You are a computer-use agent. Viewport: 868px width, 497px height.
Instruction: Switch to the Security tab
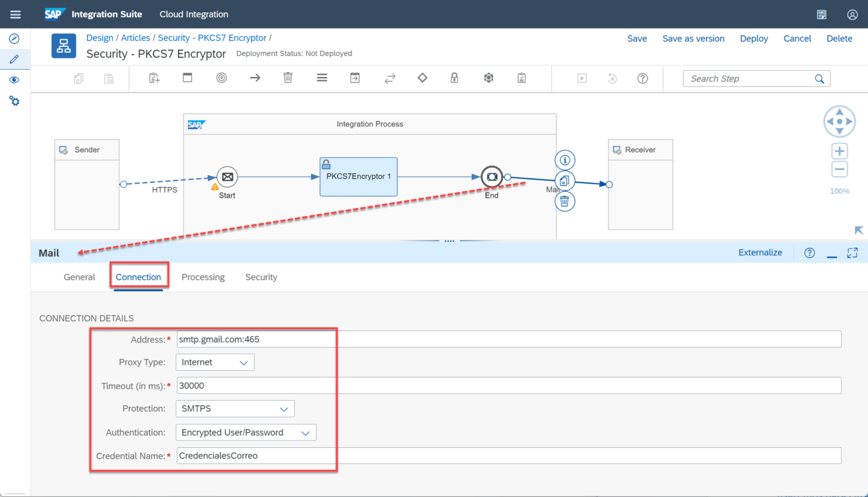[261, 277]
